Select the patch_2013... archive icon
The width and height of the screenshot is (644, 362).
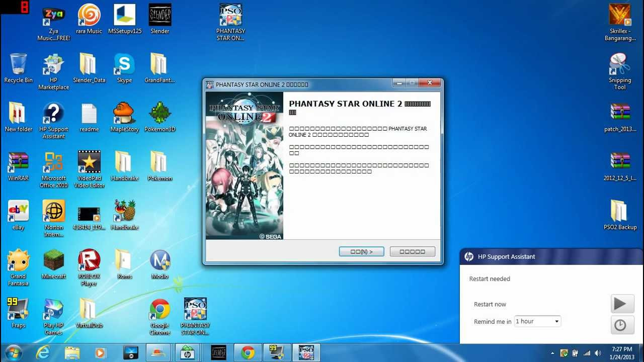pos(620,117)
